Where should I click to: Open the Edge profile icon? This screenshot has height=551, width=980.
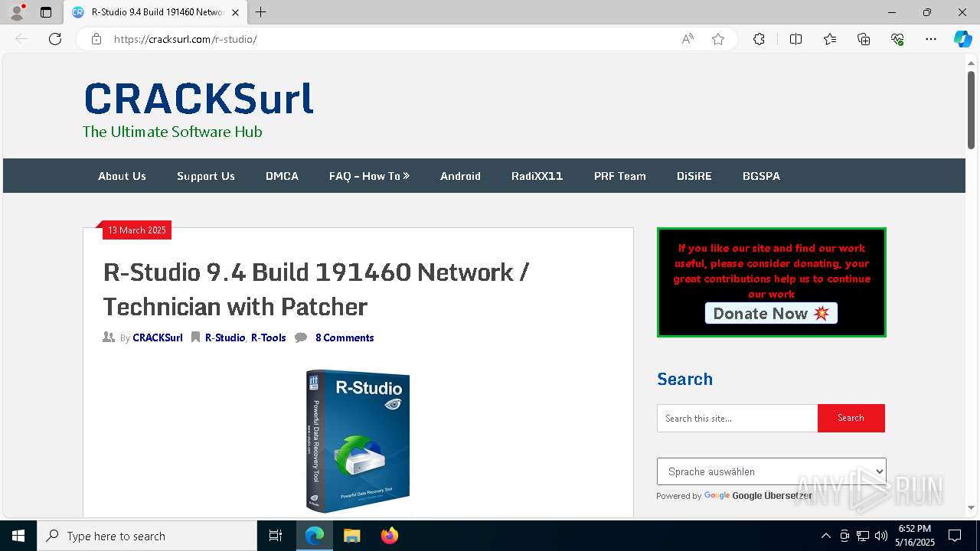17,12
